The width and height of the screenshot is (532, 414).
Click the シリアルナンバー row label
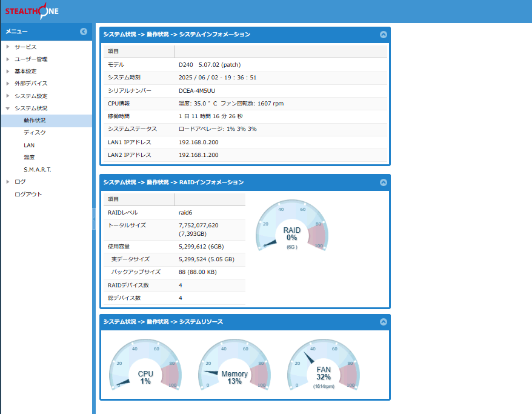pos(130,90)
